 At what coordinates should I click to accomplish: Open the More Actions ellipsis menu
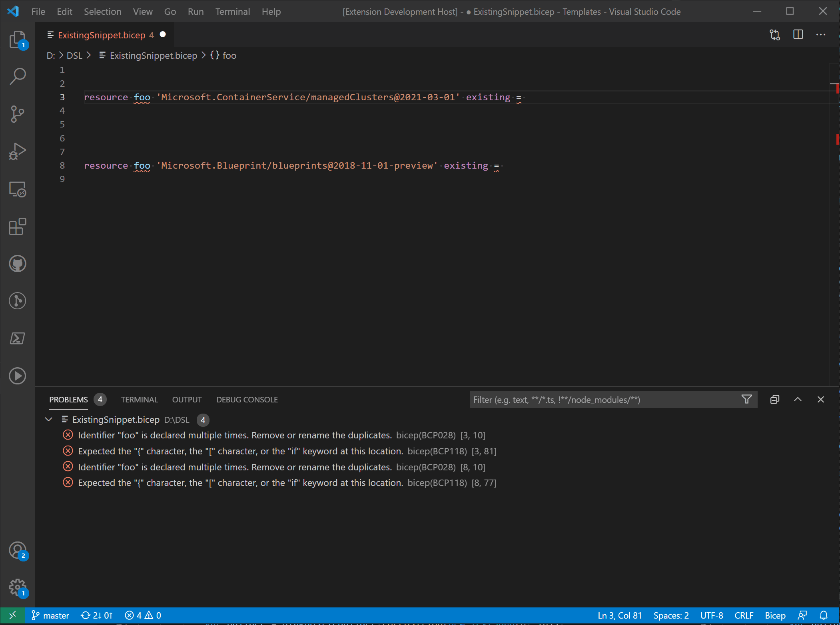[x=821, y=34]
